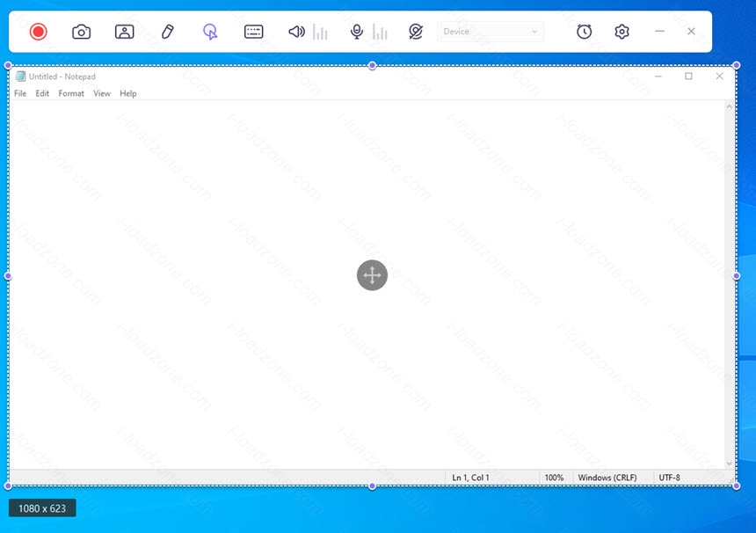
Task: Click Windows (CRLF) status entry
Action: click(x=607, y=478)
